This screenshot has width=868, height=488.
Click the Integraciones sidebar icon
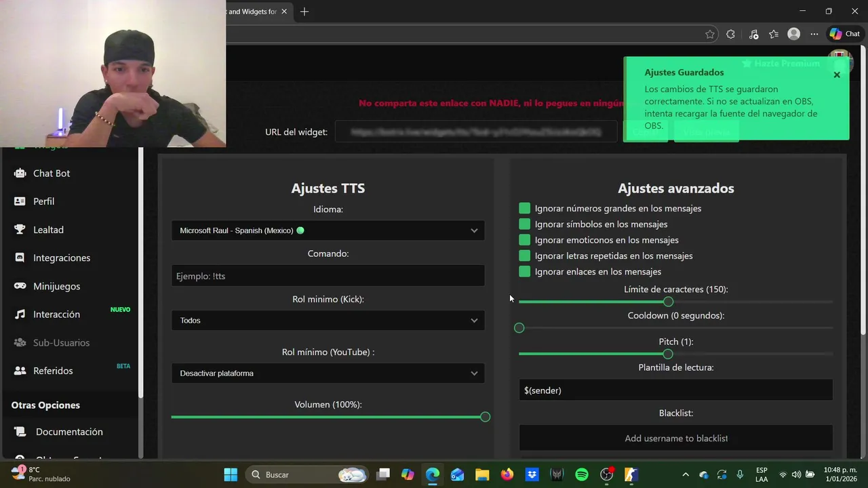point(20,258)
